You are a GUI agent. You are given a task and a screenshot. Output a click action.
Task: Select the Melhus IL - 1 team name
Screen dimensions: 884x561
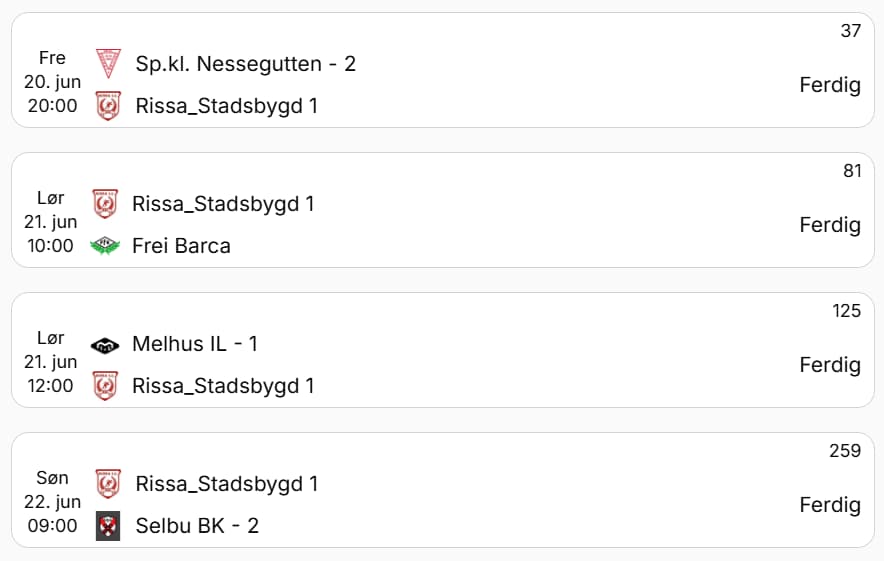pos(195,344)
